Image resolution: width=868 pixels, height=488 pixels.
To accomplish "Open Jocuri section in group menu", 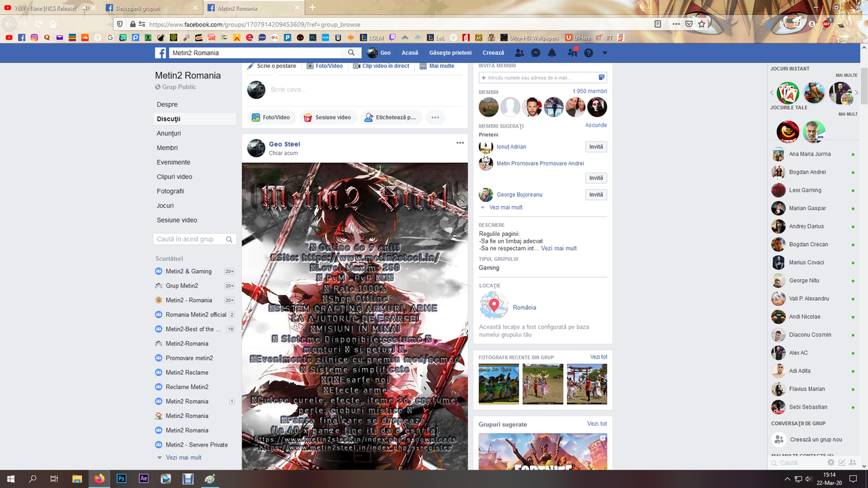I will coord(165,205).
